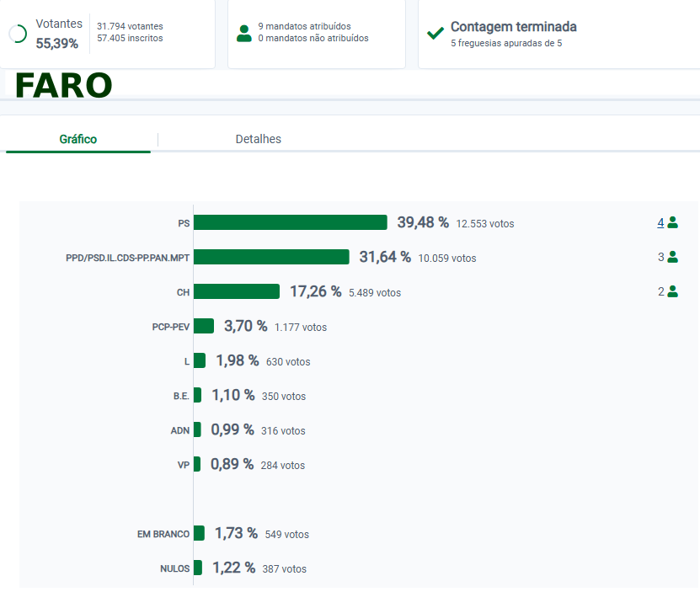The image size is (700, 592).
Task: Click the NULOS row label
Action: click(174, 568)
